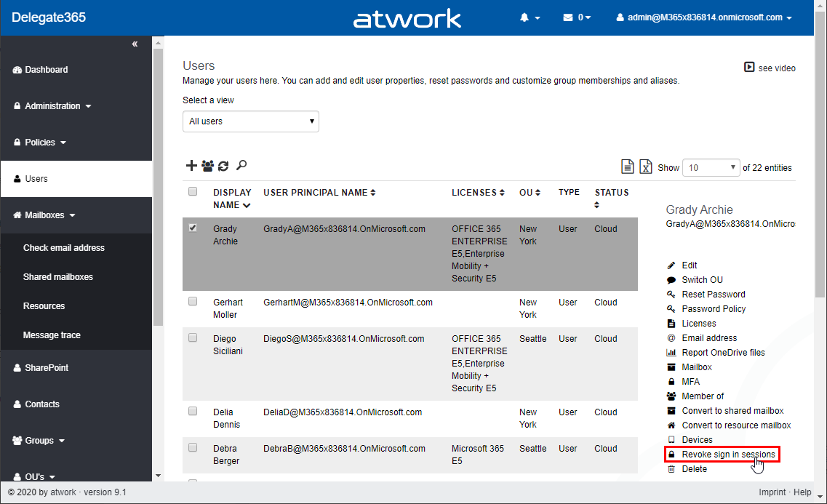
Task: Click the Imprint footer link
Action: (x=772, y=492)
